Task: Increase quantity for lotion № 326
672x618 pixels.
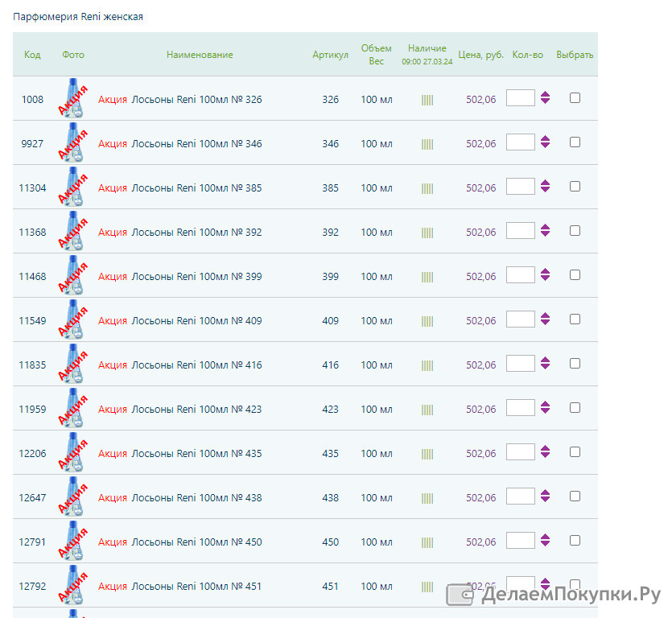Action: tap(545, 94)
